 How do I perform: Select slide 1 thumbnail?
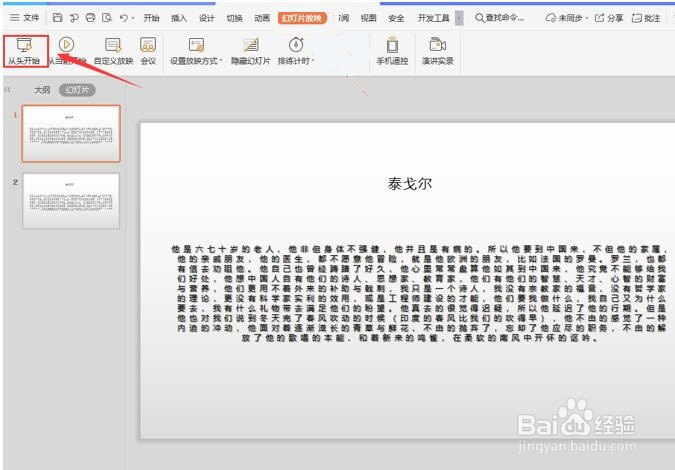(x=71, y=133)
